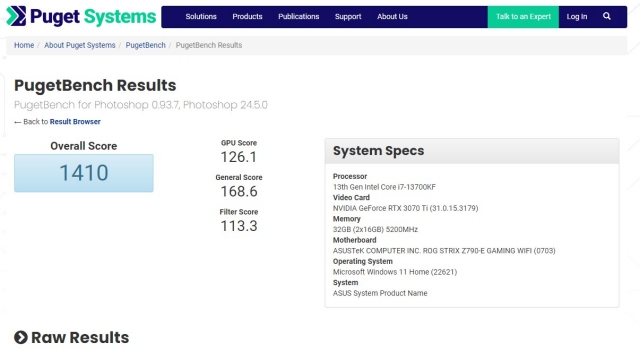Click the Filter Score value 113.3
Screen dimensions: 640x360
point(239,226)
